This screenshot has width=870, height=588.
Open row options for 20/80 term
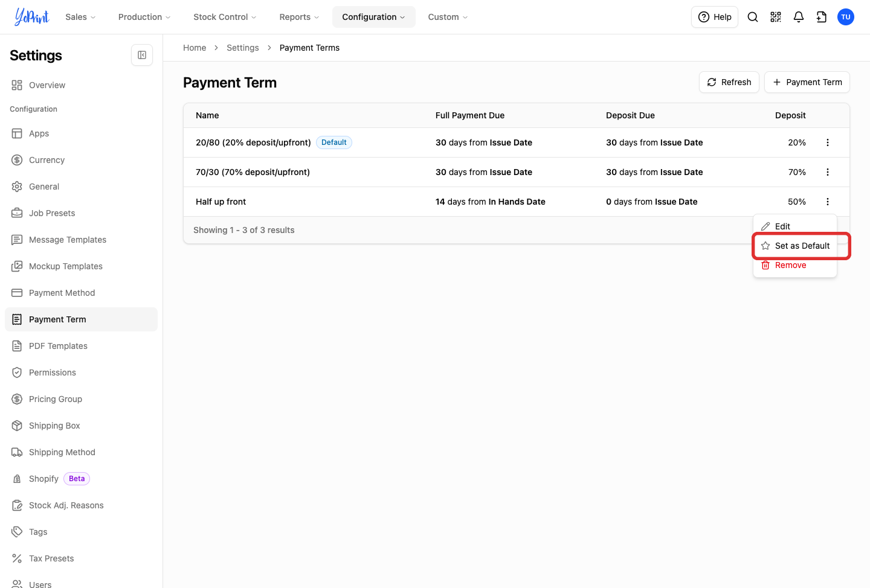tap(828, 142)
